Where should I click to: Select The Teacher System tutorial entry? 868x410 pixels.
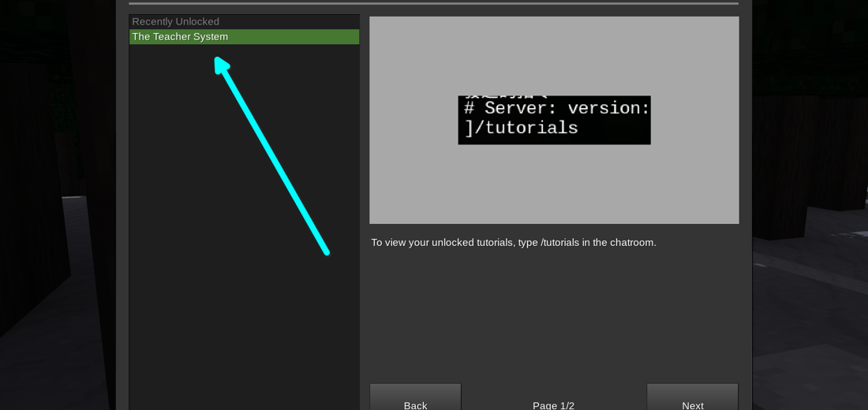pyautogui.click(x=180, y=37)
